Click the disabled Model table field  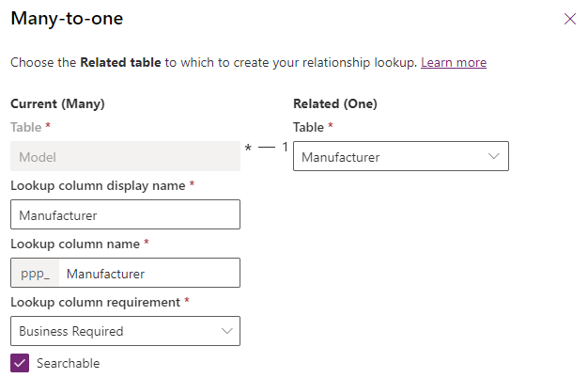[x=125, y=157]
